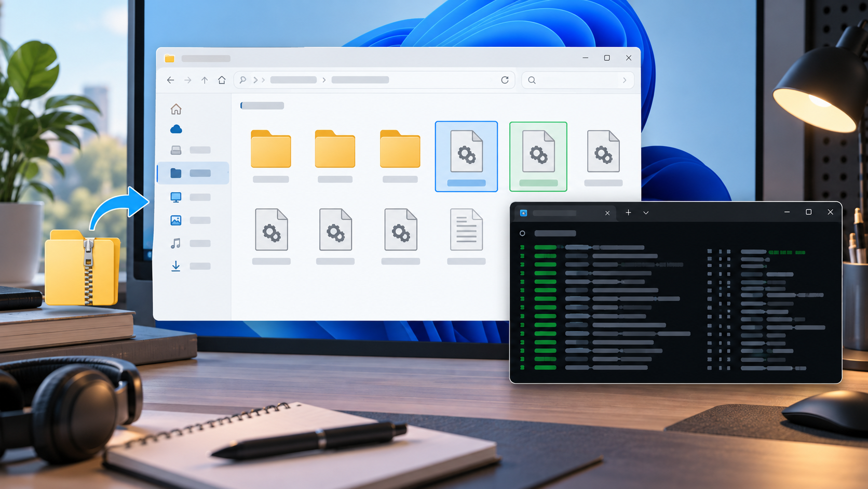
Task: Navigate up one folder level
Action: pyautogui.click(x=205, y=80)
